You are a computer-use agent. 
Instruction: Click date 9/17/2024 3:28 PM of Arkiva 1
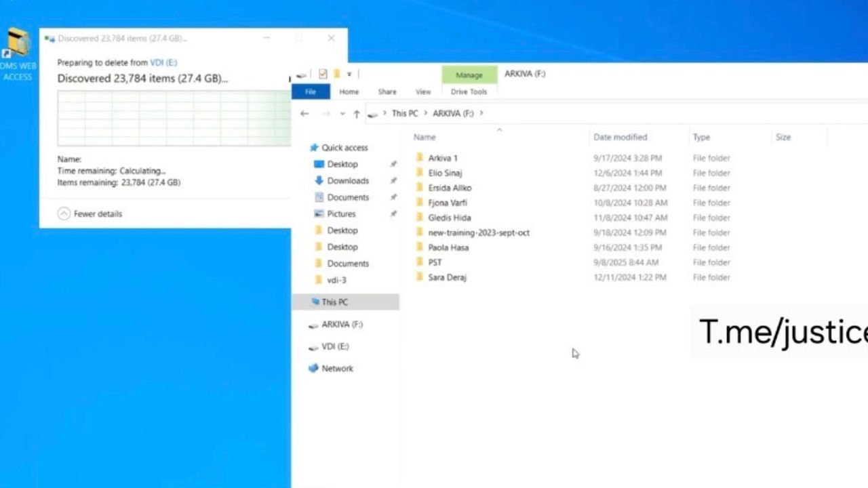pos(628,158)
